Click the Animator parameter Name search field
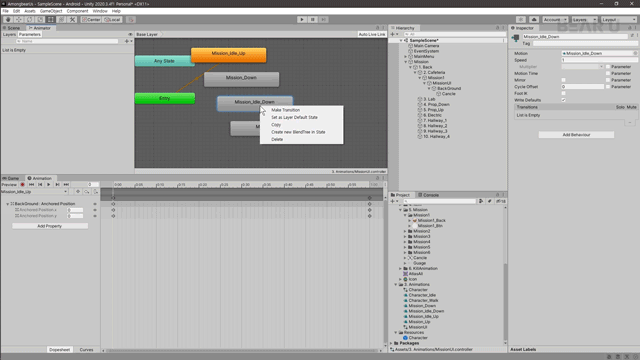Viewport: 640px width, 360px height. click(67, 41)
